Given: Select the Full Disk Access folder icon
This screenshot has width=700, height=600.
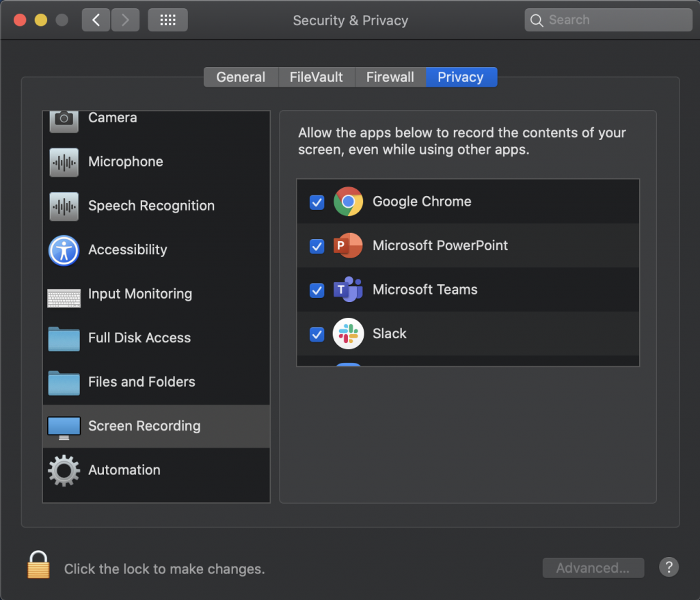Looking at the screenshot, I should point(64,338).
